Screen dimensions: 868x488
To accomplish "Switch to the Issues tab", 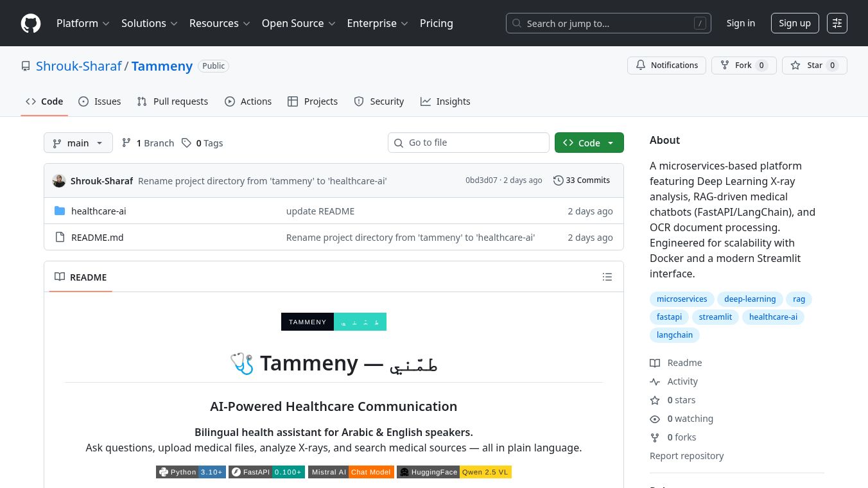I will pos(100,101).
